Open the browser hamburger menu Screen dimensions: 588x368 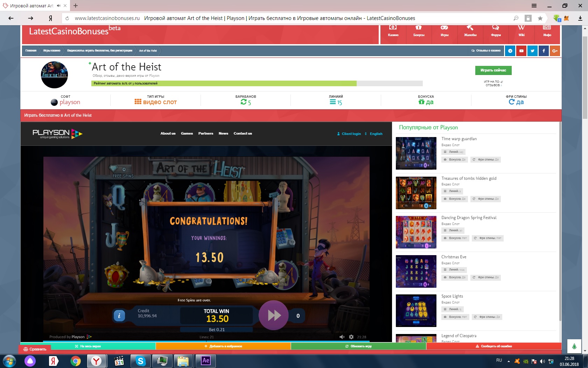[534, 6]
